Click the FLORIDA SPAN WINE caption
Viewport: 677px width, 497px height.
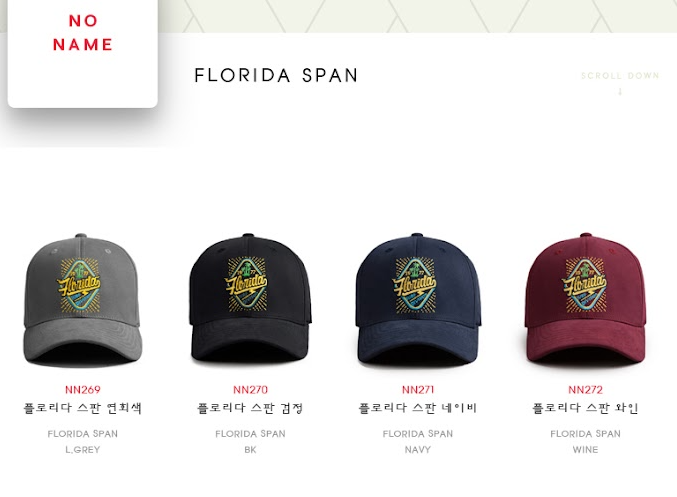click(585, 441)
